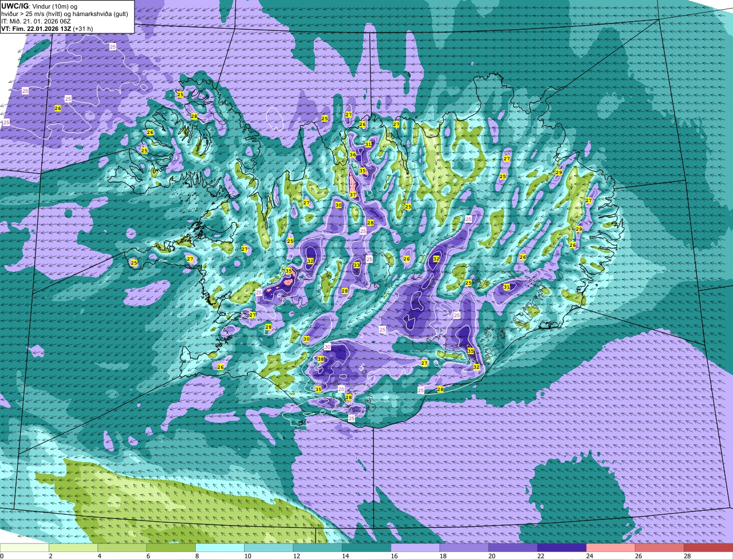Click the title line "UWC/IG: Vindur (10m) og"

40,6
